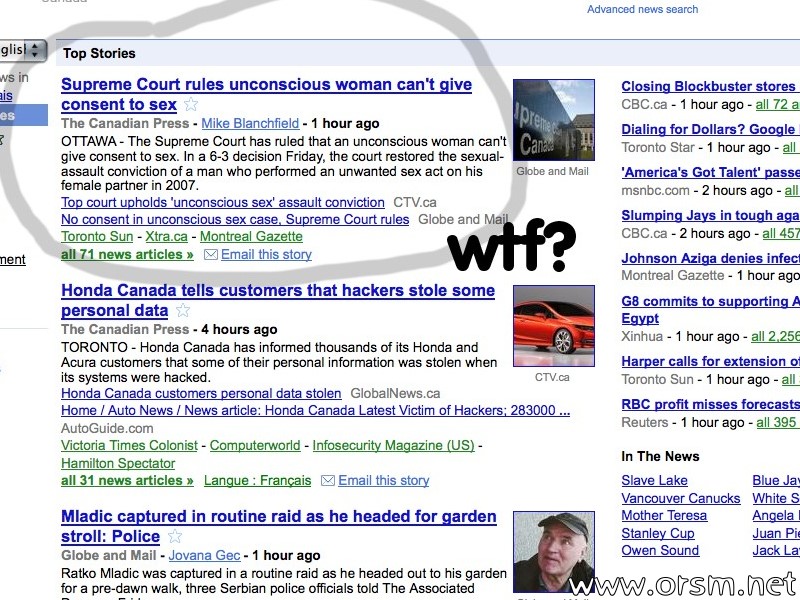Image resolution: width=800 pixels, height=600 pixels.
Task: Open Supreme Court of Canada thumbnail
Action: [x=554, y=120]
